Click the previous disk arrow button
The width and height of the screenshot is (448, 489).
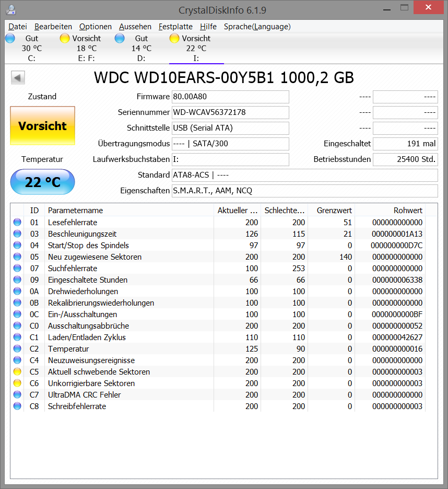18,78
